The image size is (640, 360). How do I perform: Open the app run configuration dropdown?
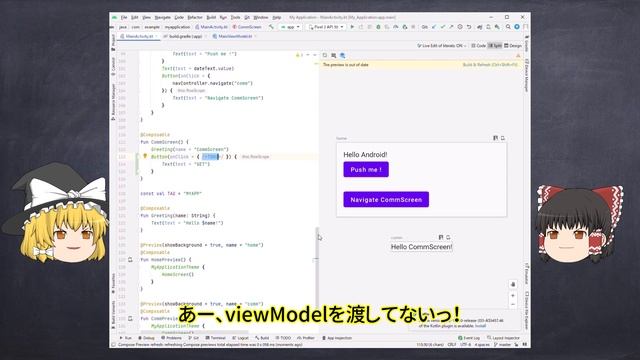[x=290, y=27]
